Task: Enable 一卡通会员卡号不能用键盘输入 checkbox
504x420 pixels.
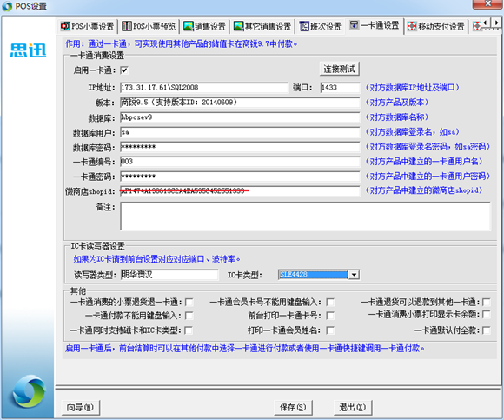Action: (x=330, y=302)
